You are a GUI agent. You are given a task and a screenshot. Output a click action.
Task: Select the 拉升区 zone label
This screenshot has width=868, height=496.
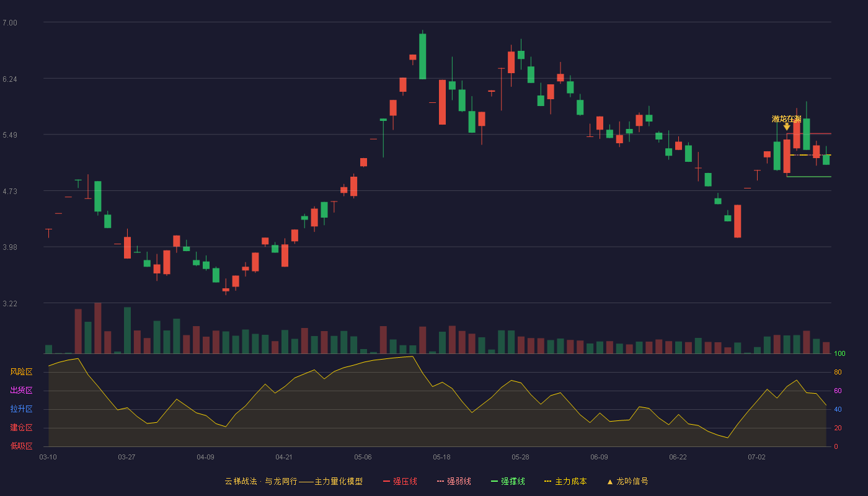point(21,409)
